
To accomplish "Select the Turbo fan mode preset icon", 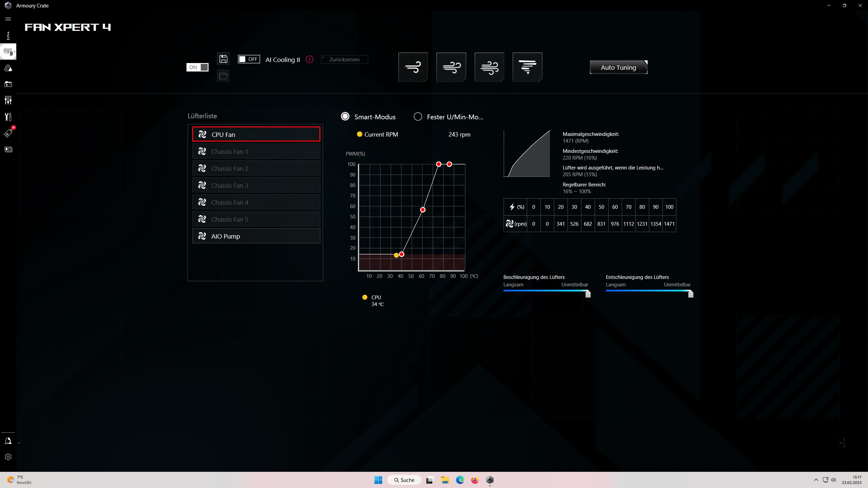I will [489, 67].
